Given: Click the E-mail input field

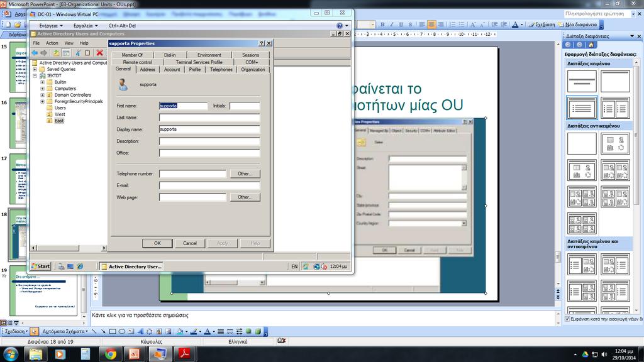Looking at the screenshot, I should point(209,185).
